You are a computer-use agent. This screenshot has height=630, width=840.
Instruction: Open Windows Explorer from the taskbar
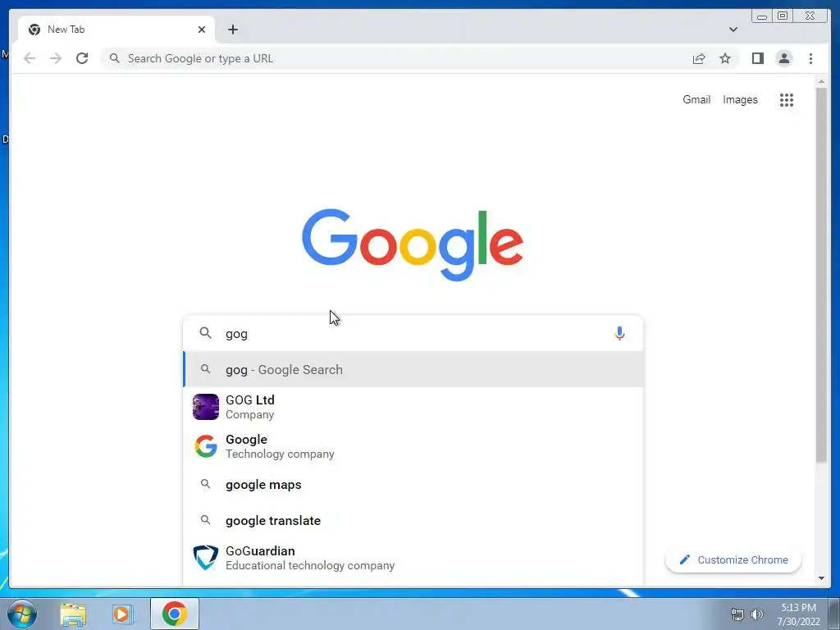(73, 614)
